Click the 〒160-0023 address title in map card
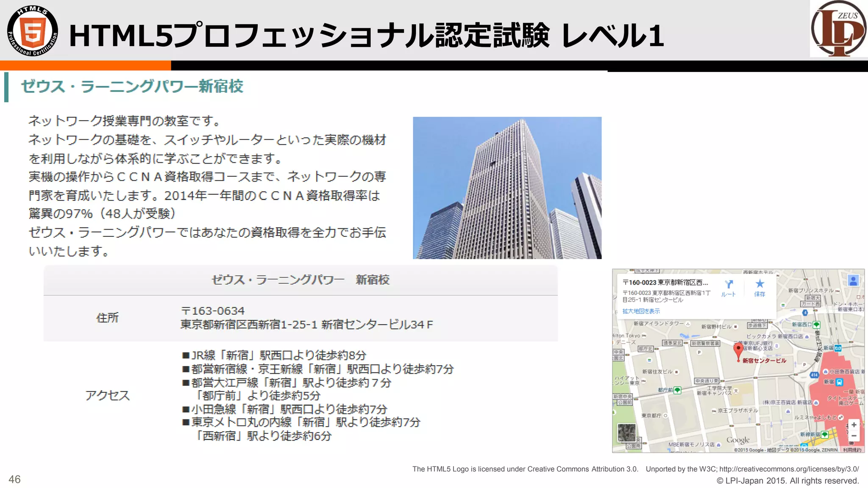 click(x=665, y=283)
